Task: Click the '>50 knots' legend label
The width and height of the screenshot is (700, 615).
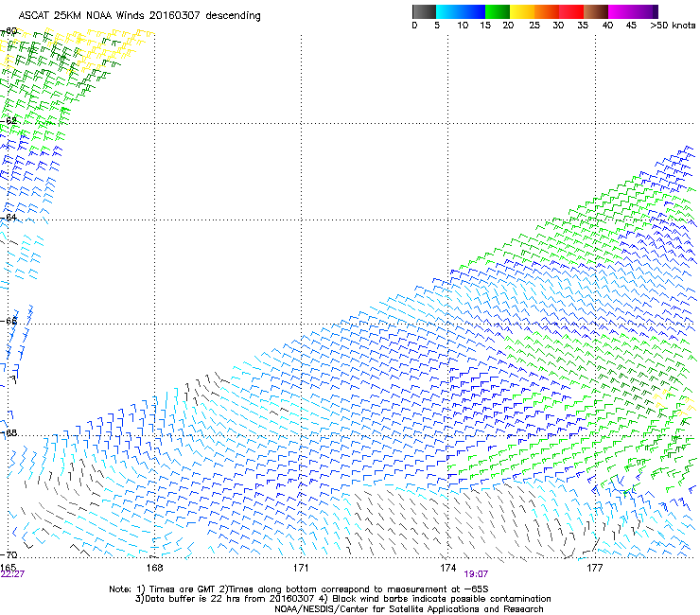Action: [673, 26]
